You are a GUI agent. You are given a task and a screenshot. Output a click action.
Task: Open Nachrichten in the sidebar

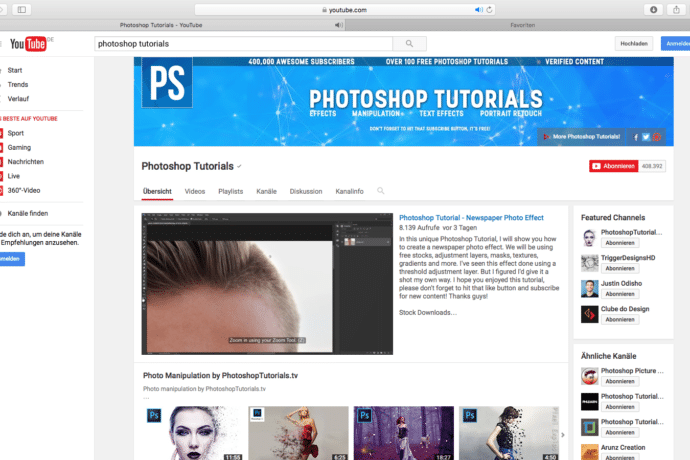[26, 162]
